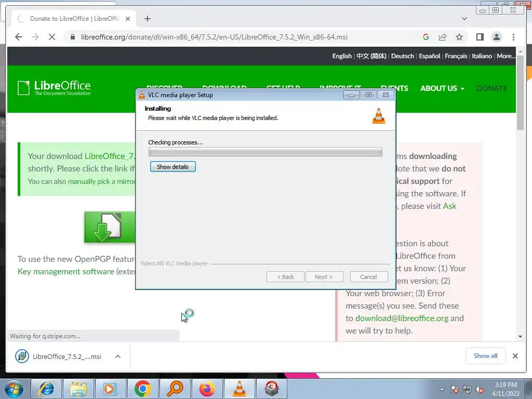Image resolution: width=532 pixels, height=399 pixels.
Task: Click the address bar with the libreoffice.org URL
Action: click(x=214, y=37)
